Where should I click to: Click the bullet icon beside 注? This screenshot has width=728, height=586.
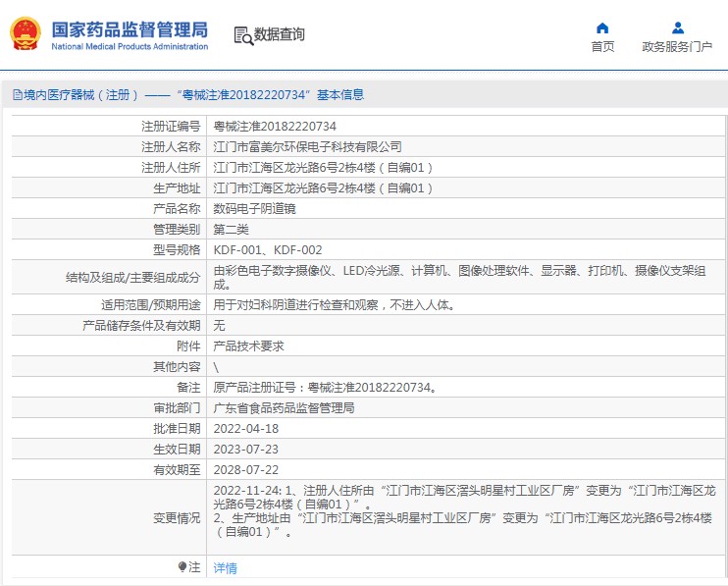182,567
